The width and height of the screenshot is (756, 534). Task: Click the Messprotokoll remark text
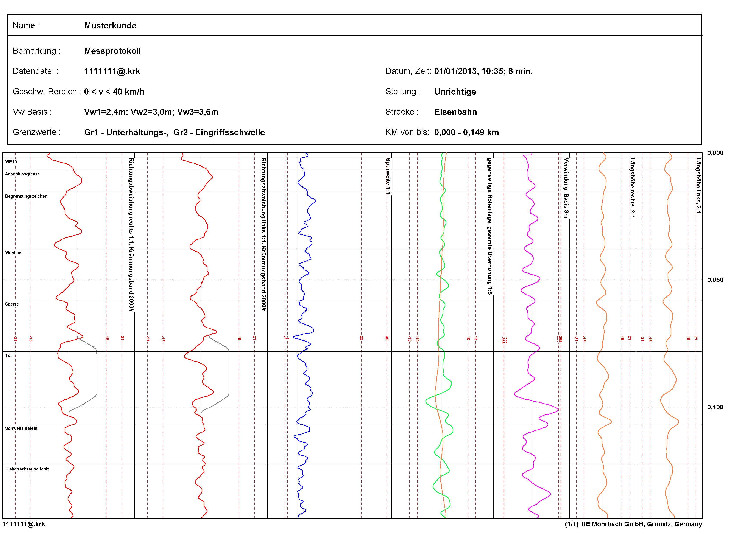click(113, 51)
